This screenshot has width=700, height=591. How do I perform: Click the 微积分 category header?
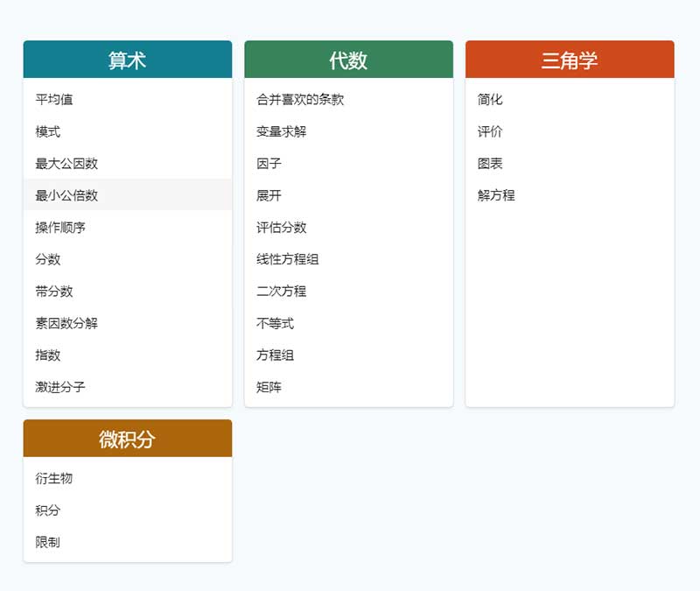127,436
